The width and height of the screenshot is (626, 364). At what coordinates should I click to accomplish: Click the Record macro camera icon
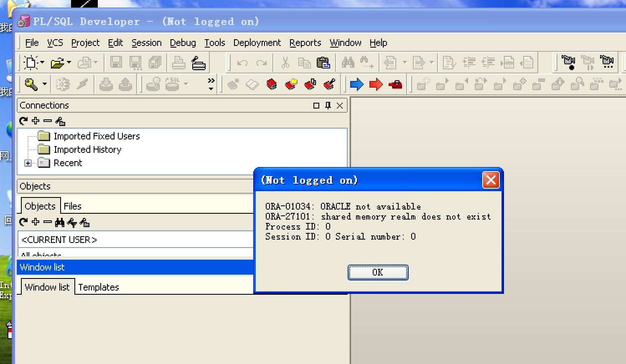568,63
